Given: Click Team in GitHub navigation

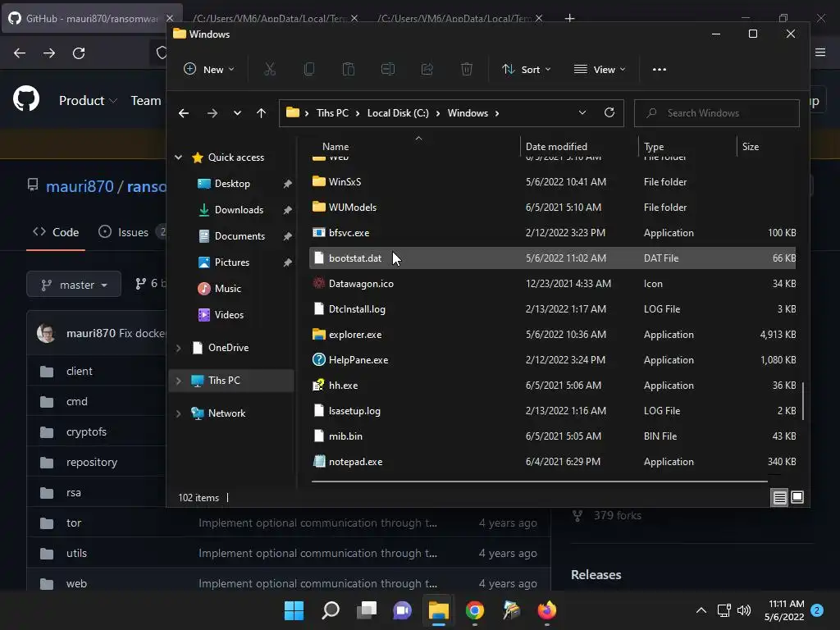Looking at the screenshot, I should coord(146,101).
